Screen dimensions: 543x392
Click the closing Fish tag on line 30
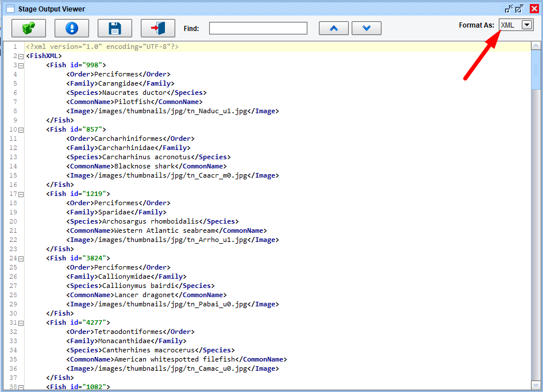pos(60,313)
